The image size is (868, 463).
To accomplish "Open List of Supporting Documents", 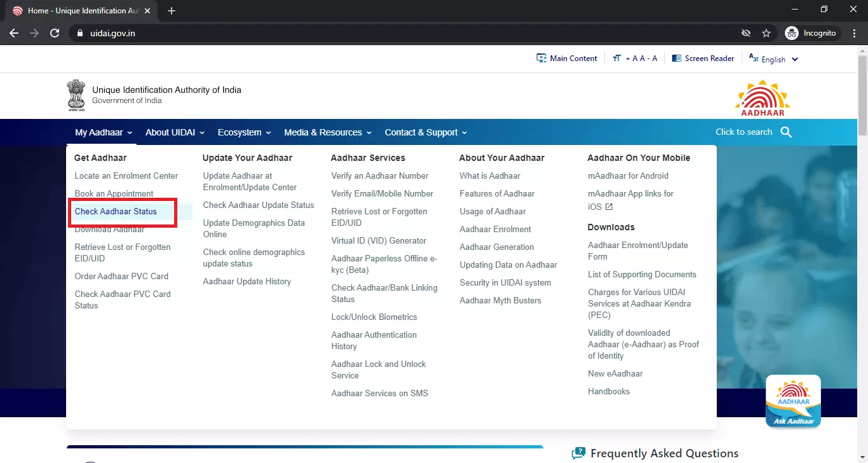I will pos(642,274).
